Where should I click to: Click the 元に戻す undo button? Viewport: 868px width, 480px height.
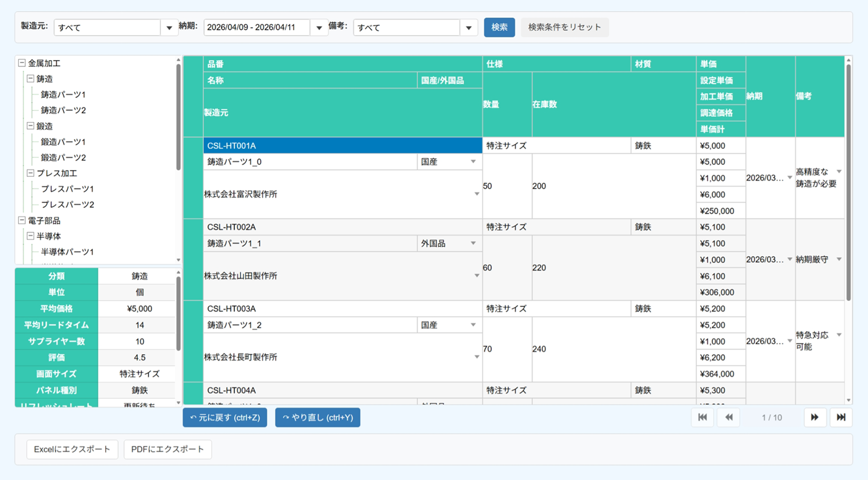point(225,417)
